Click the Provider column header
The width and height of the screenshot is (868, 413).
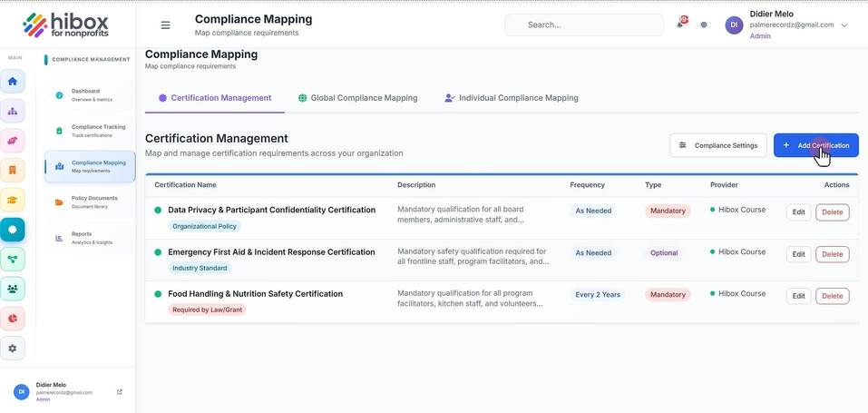tap(724, 184)
